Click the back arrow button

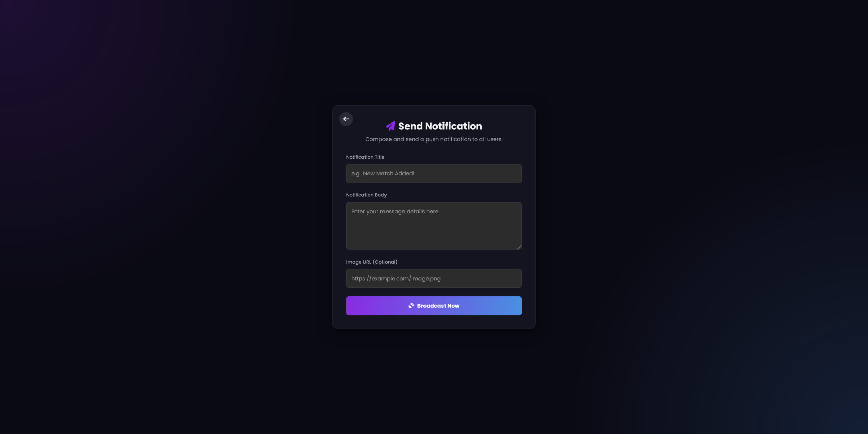point(346,119)
